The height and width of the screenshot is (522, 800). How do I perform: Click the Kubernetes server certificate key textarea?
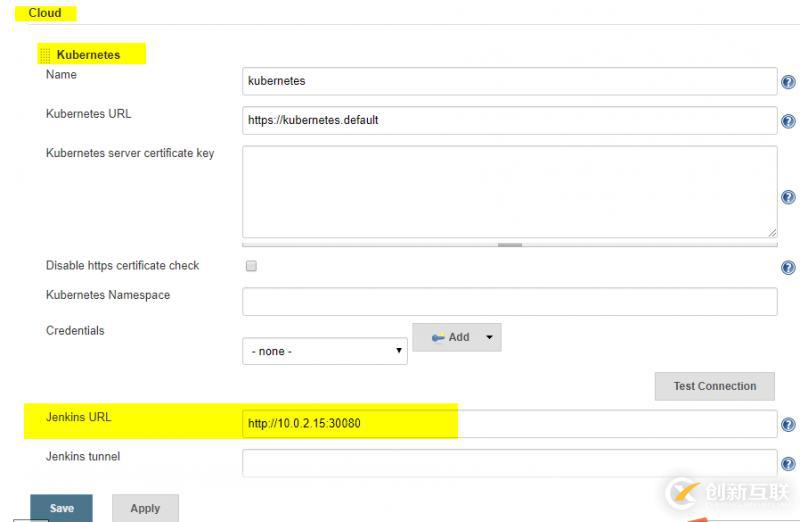509,192
